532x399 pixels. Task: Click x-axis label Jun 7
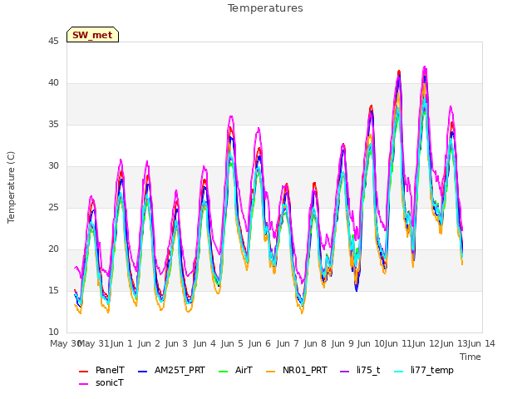288,343
